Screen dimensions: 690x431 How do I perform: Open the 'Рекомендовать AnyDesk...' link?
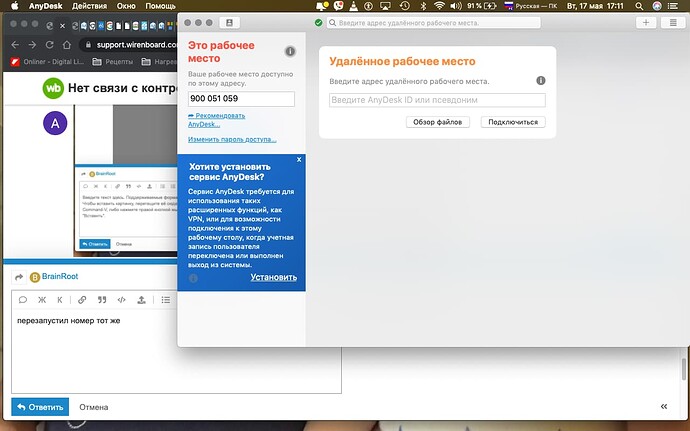pyautogui.click(x=217, y=120)
